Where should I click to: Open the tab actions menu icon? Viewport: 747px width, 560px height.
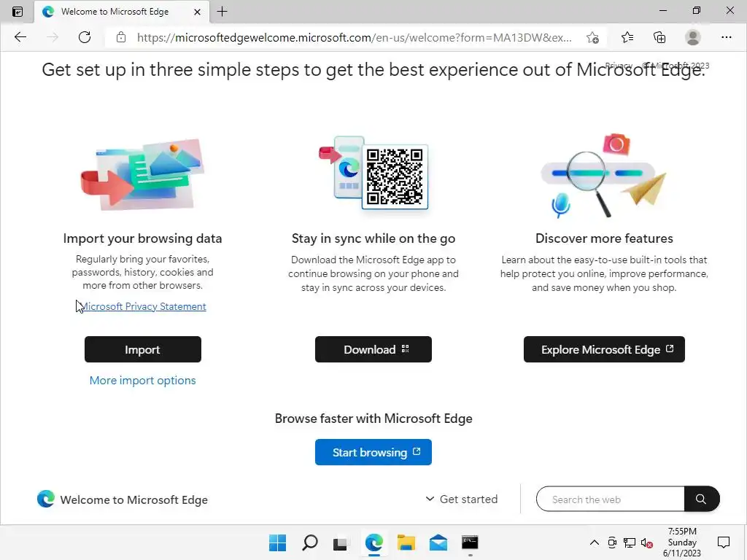(18, 12)
